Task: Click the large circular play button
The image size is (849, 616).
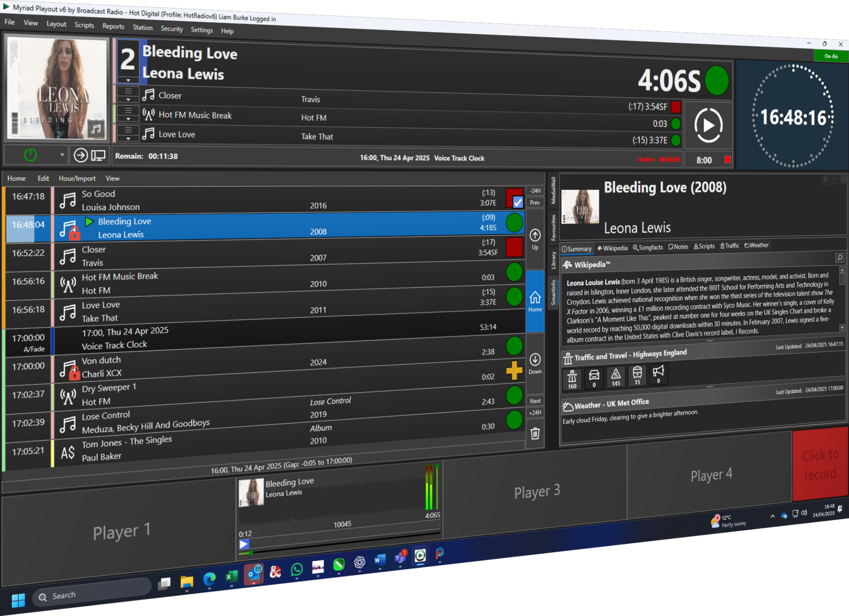Action: (x=708, y=125)
